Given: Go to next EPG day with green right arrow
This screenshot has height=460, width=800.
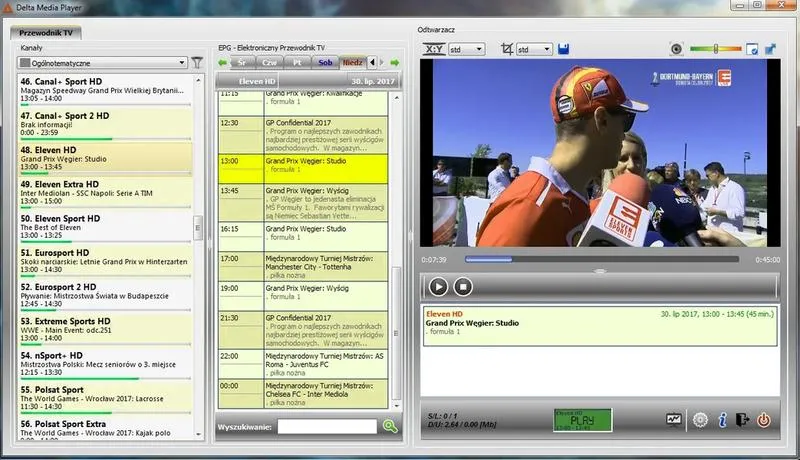Looking at the screenshot, I should coord(395,63).
